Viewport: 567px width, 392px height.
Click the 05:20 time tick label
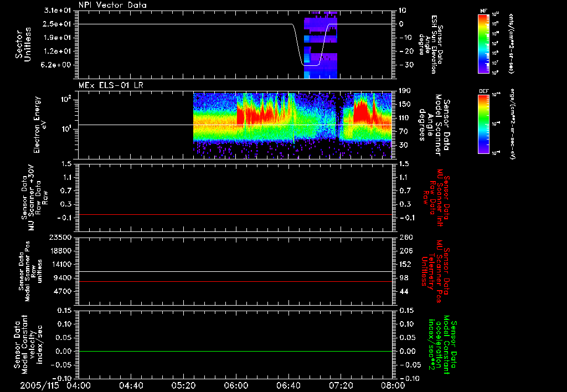(x=184, y=385)
